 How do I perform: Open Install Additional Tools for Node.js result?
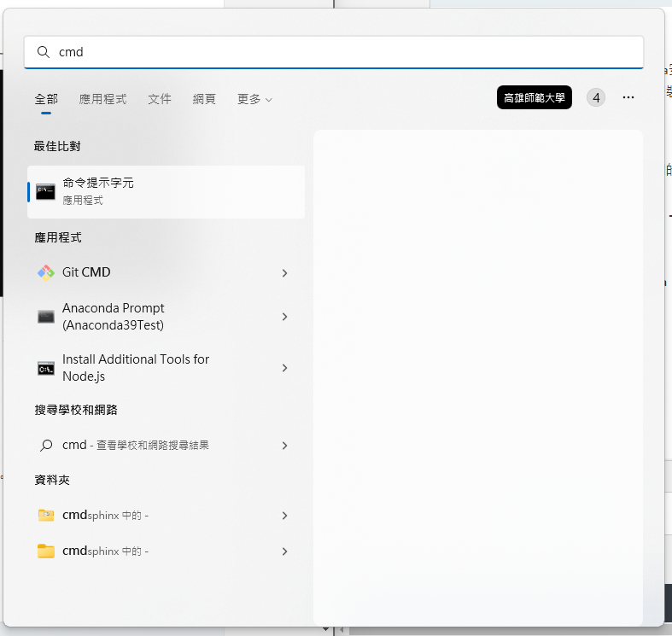pyautogui.click(x=166, y=368)
